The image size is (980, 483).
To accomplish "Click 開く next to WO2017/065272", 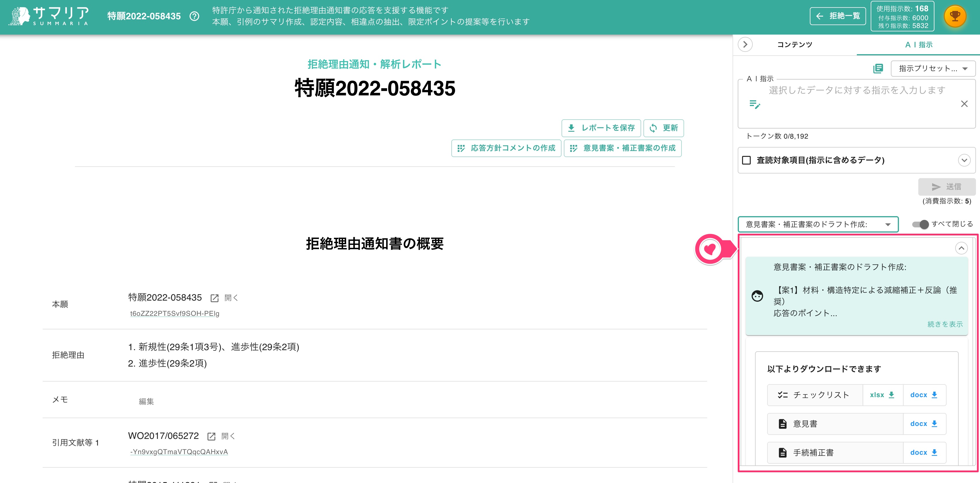I will pos(228,436).
